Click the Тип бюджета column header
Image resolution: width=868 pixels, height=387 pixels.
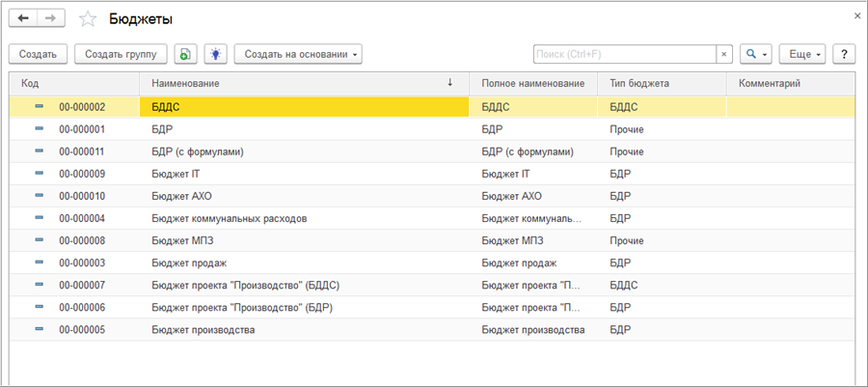[x=662, y=84]
